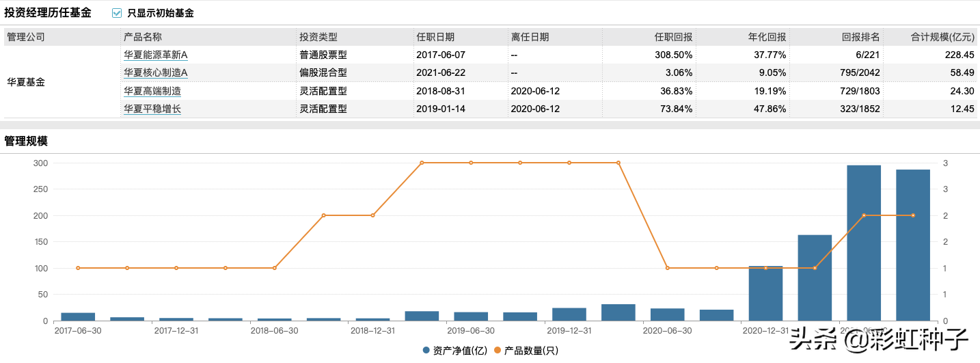Select the 偏股混合型 investment type cell
Viewport: 980px width, 363px height.
(323, 72)
